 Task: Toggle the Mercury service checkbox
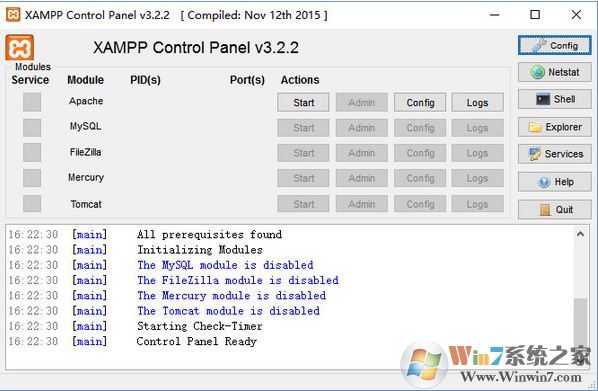(32, 178)
